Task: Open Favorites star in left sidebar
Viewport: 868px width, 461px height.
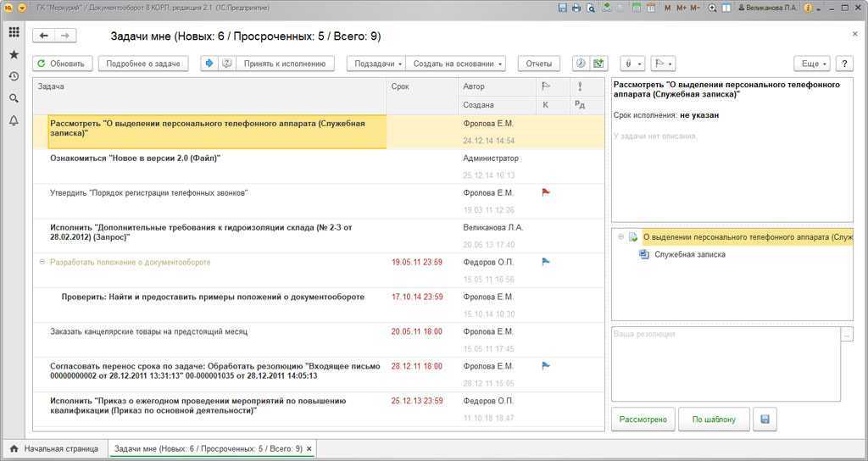Action: pyautogui.click(x=14, y=54)
